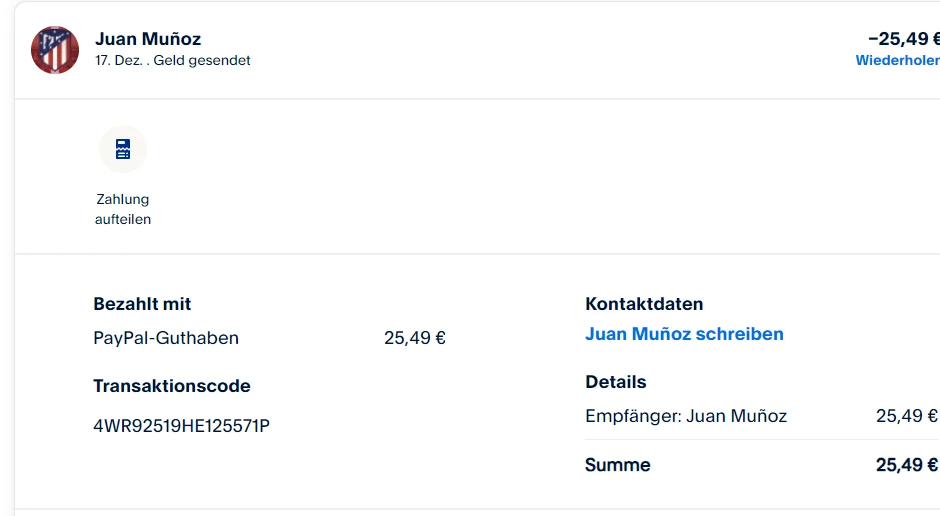The image size is (940, 516).
Task: Click the Empfänger row amount 25,49 €
Action: click(906, 416)
